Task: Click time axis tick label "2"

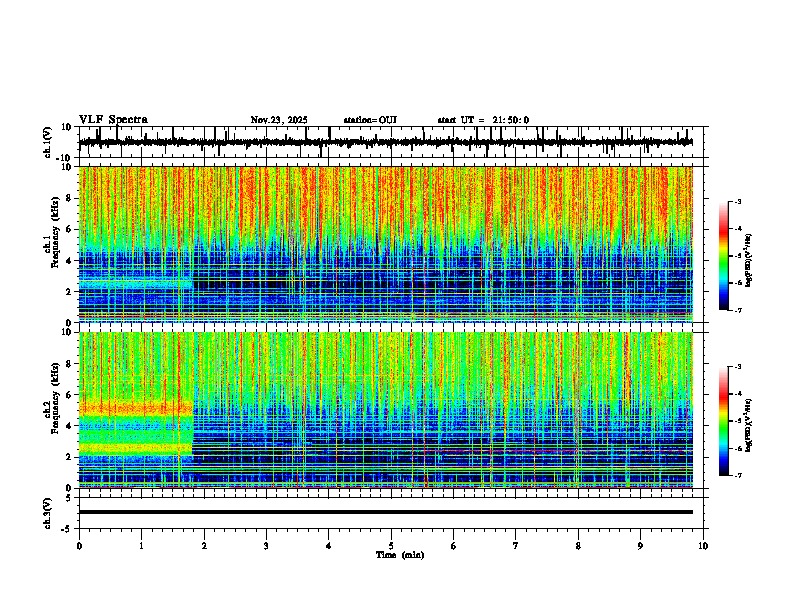Action: coord(204,546)
